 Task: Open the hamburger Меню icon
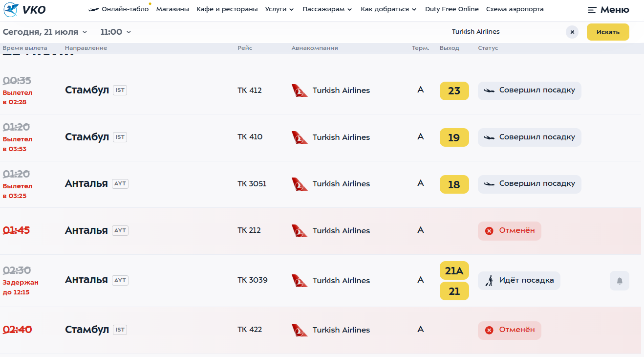592,10
